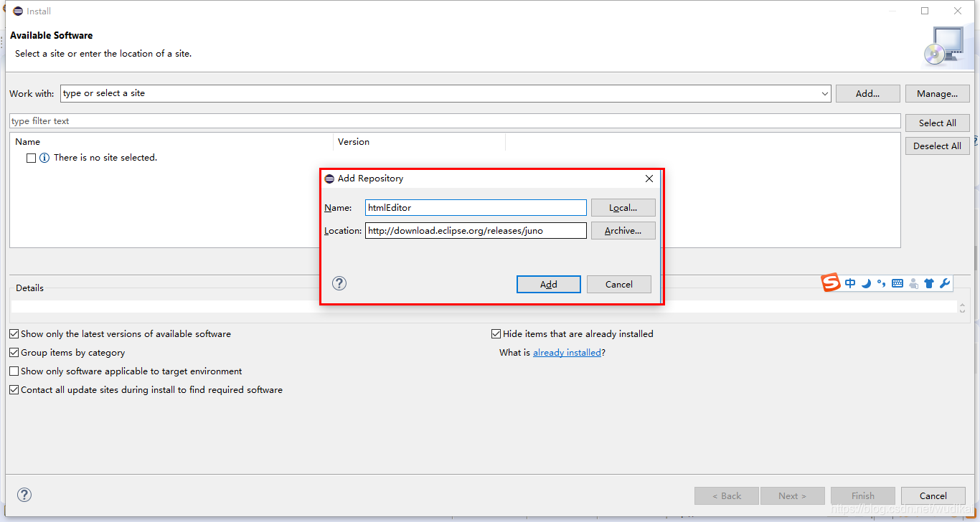Click the help icon in Add Repository dialog
Image resolution: width=980 pixels, height=522 pixels.
point(339,283)
